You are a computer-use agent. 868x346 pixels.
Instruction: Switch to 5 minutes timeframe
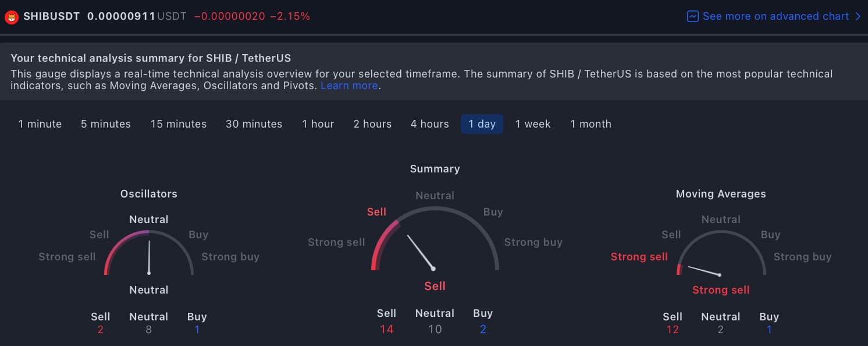pyautogui.click(x=106, y=124)
